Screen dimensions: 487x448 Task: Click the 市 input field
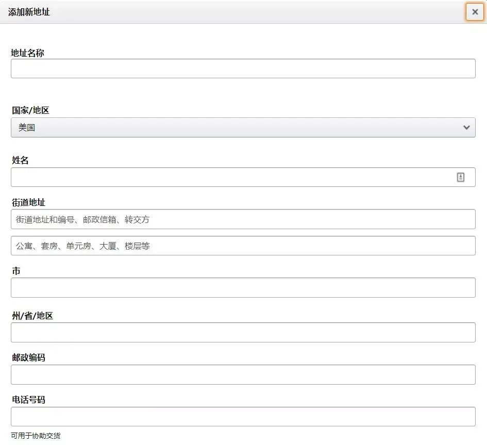243,288
